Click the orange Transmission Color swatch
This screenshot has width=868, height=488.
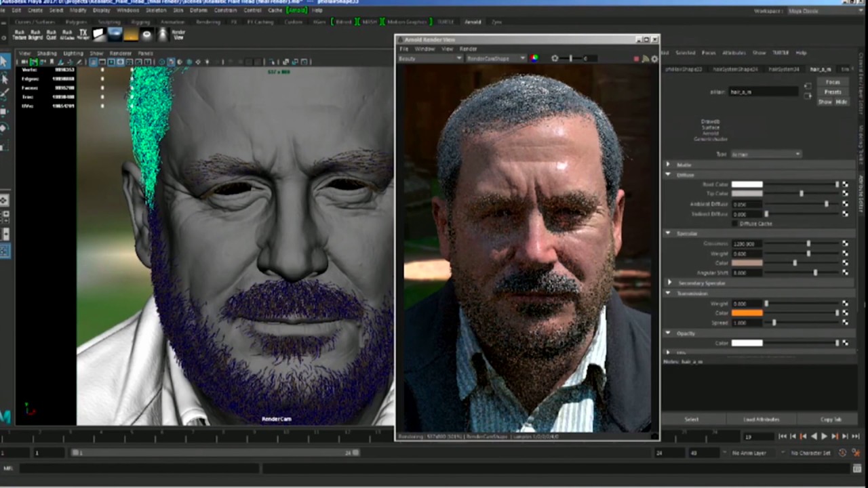pos(747,313)
